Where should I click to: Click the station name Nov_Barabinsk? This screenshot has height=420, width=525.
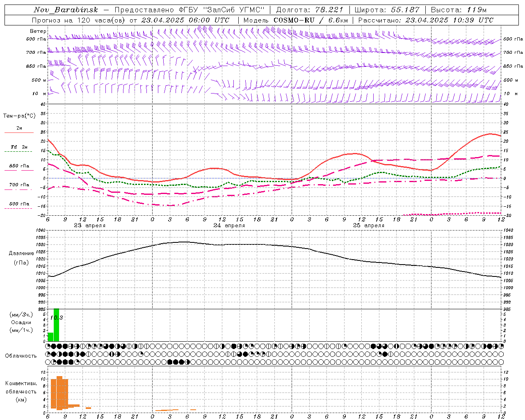tap(66, 10)
